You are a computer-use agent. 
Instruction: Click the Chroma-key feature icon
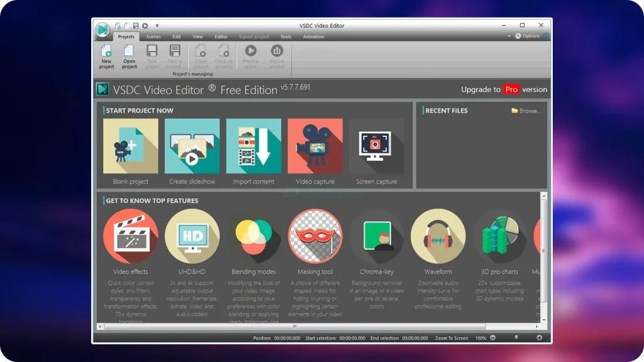point(376,236)
